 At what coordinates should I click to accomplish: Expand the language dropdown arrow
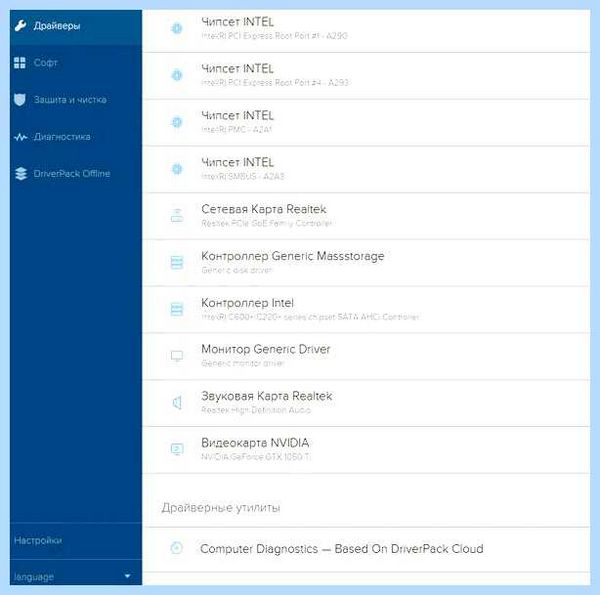pos(127,576)
